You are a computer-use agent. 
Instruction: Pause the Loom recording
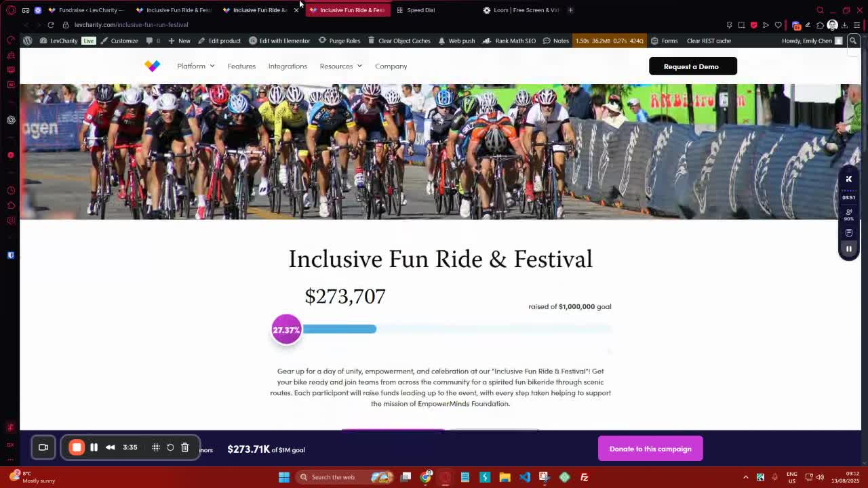pos(94,447)
